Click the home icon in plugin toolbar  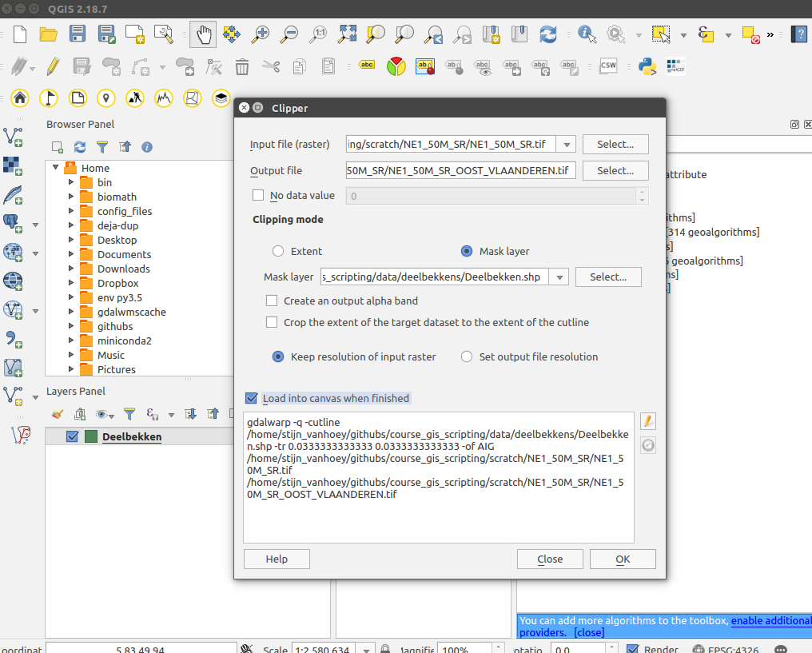20,98
